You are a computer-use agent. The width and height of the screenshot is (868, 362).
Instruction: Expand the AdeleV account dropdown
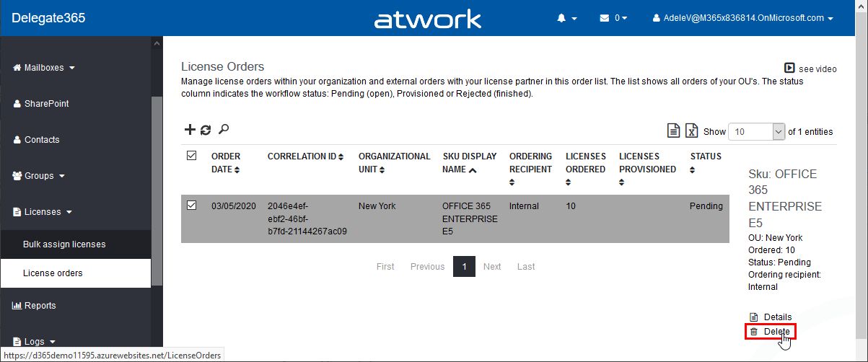(742, 18)
